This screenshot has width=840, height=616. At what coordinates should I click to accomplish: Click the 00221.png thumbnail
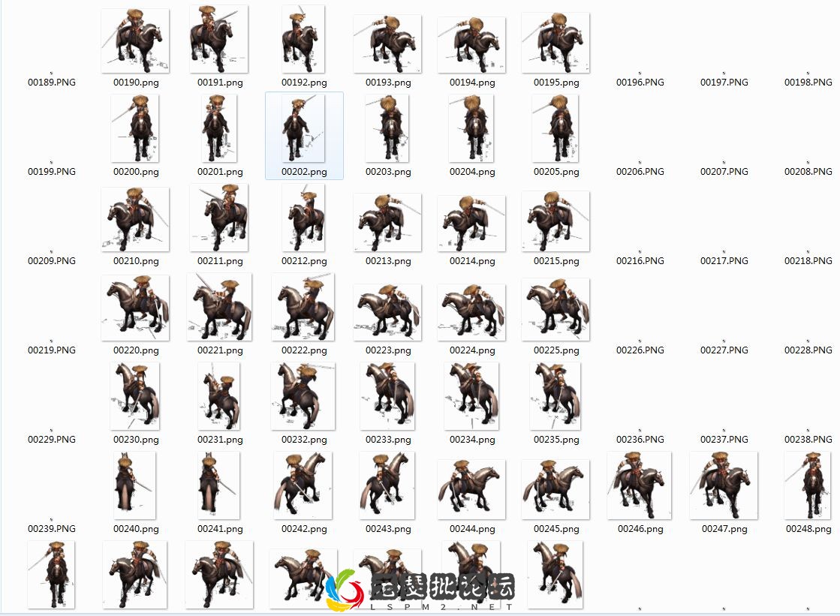click(219, 307)
